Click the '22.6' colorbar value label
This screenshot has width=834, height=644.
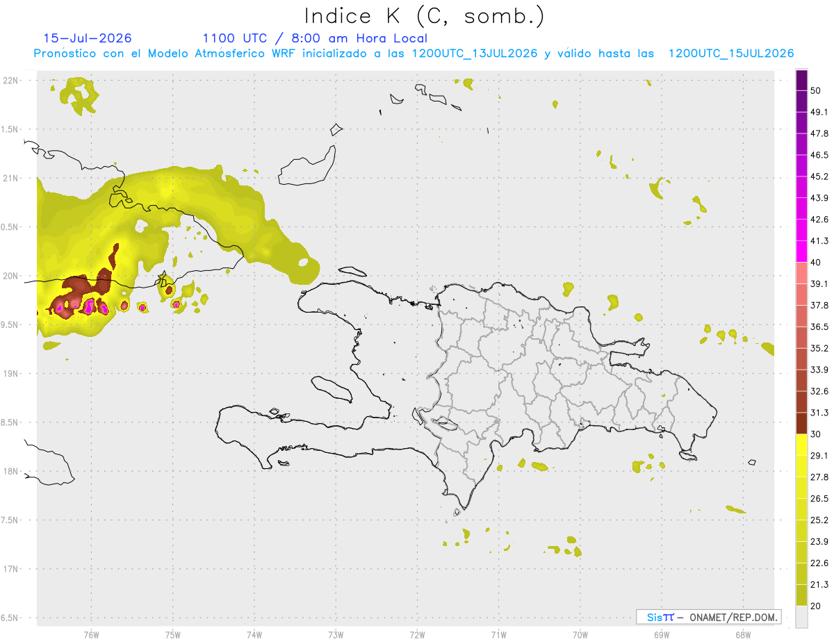[x=819, y=563]
